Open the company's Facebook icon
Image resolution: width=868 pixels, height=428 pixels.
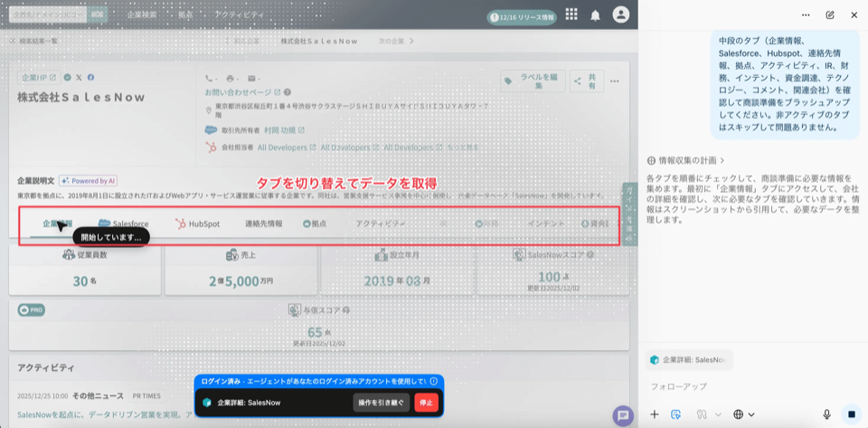90,78
